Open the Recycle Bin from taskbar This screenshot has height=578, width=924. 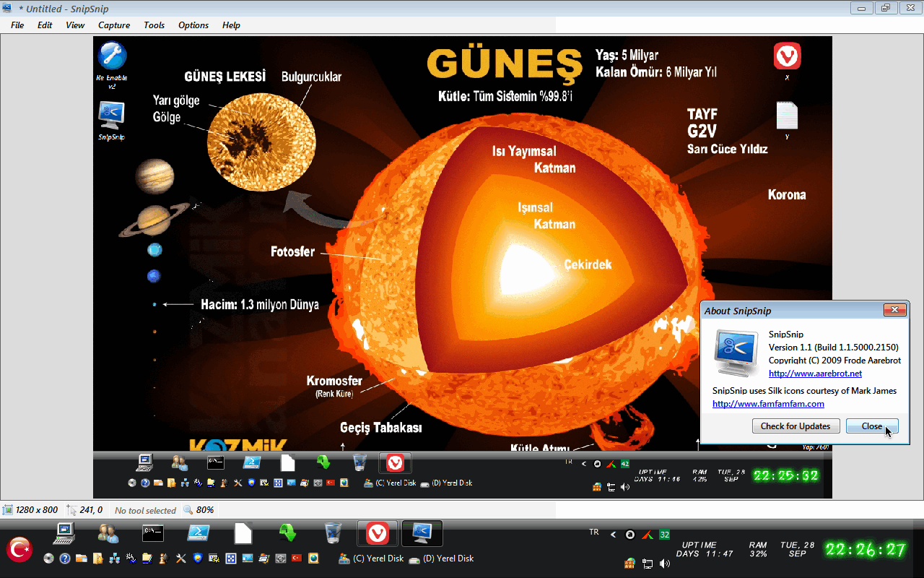click(333, 533)
